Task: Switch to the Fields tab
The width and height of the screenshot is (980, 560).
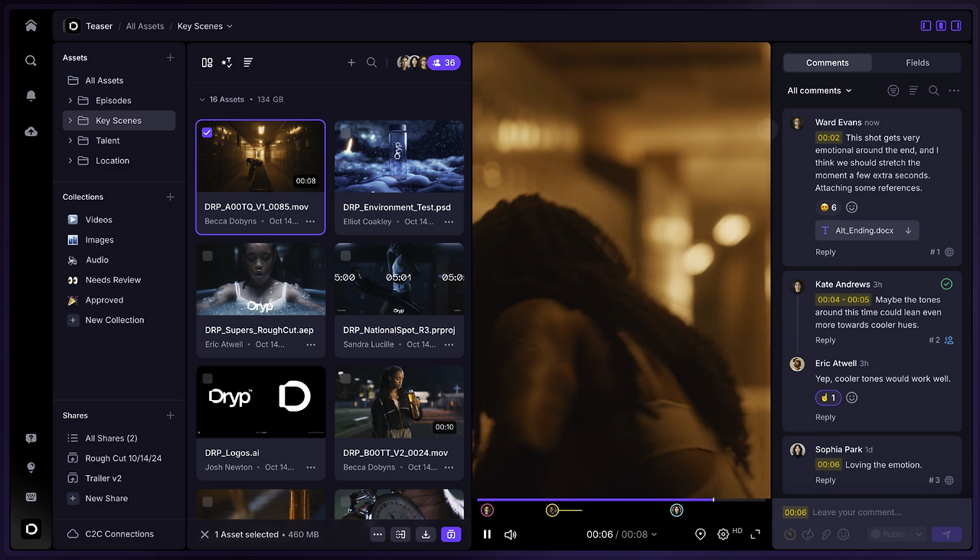Action: coord(917,63)
